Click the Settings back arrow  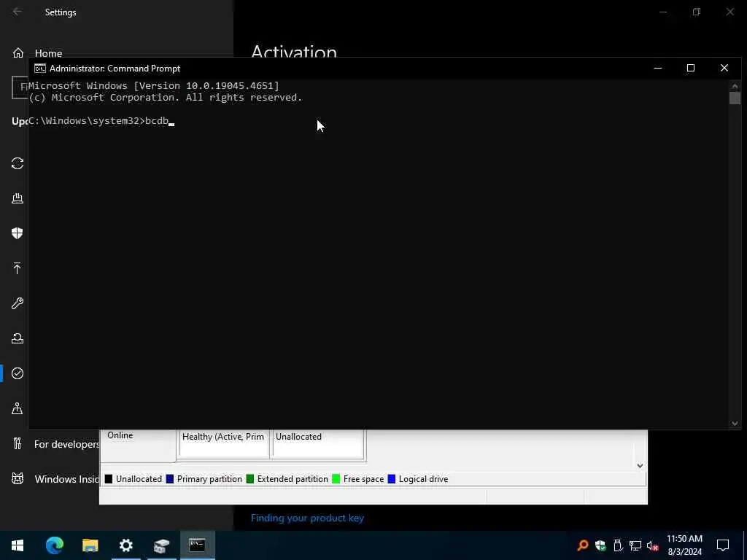pos(18,12)
